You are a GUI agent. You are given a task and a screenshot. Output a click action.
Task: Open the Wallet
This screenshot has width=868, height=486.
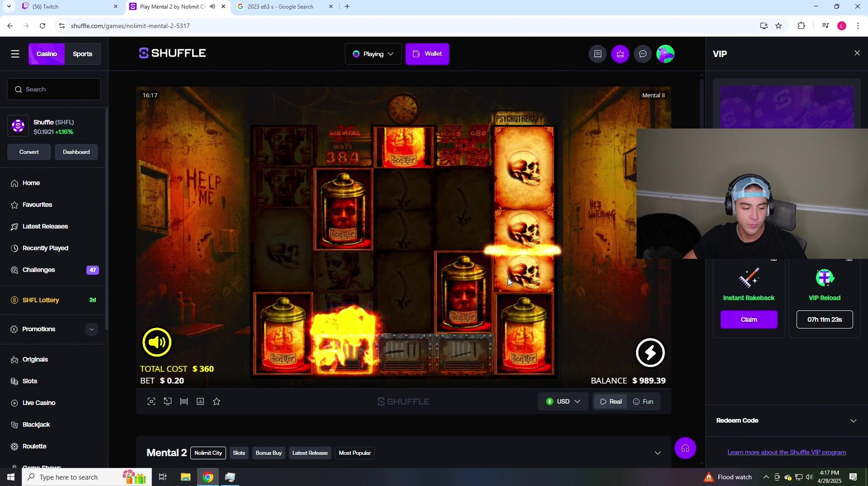point(427,54)
